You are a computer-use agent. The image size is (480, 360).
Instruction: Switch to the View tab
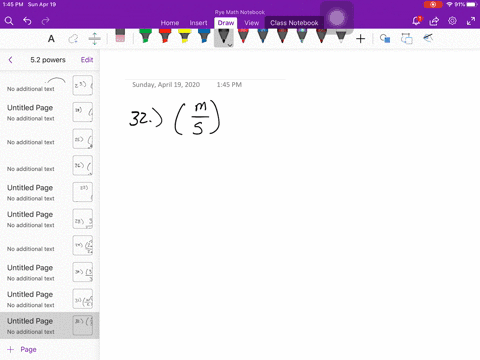[x=251, y=23]
